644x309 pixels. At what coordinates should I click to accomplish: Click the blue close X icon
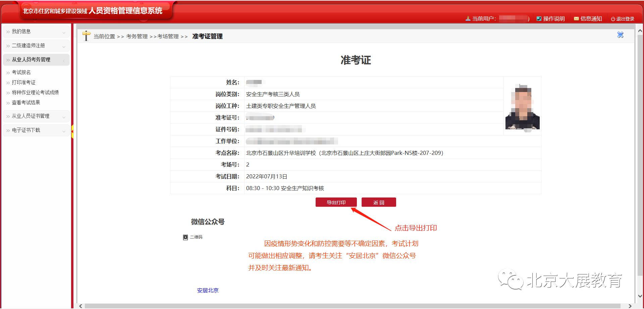click(620, 35)
